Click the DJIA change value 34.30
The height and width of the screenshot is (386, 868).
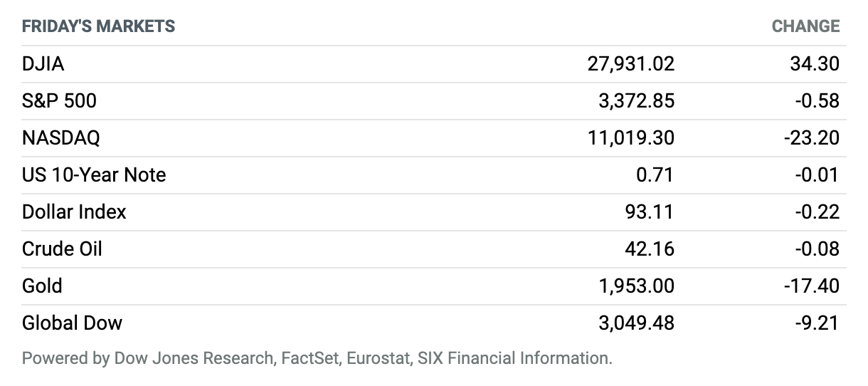click(x=815, y=64)
